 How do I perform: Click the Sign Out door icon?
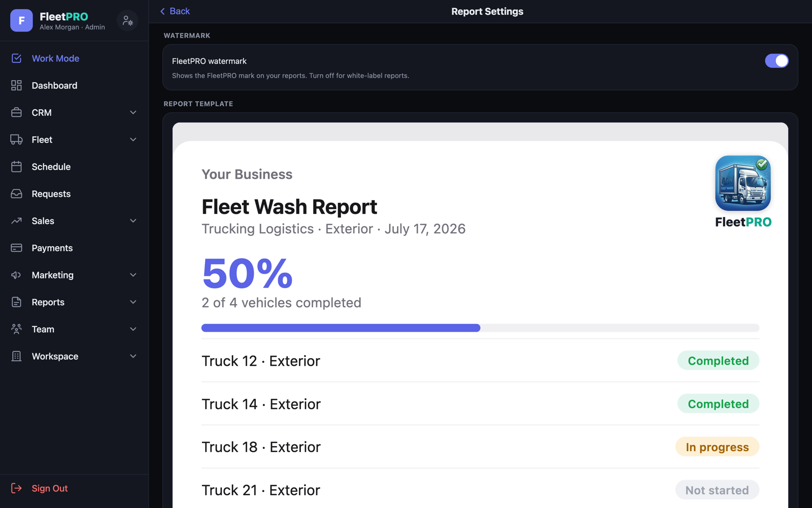click(x=16, y=488)
